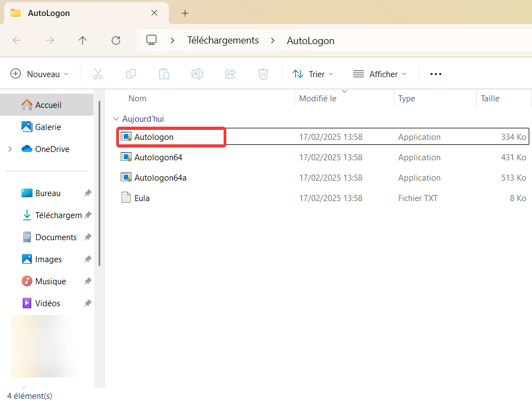The height and width of the screenshot is (401, 532).
Task: Click AutoLogon in the address breadcrumb
Action: (x=311, y=41)
